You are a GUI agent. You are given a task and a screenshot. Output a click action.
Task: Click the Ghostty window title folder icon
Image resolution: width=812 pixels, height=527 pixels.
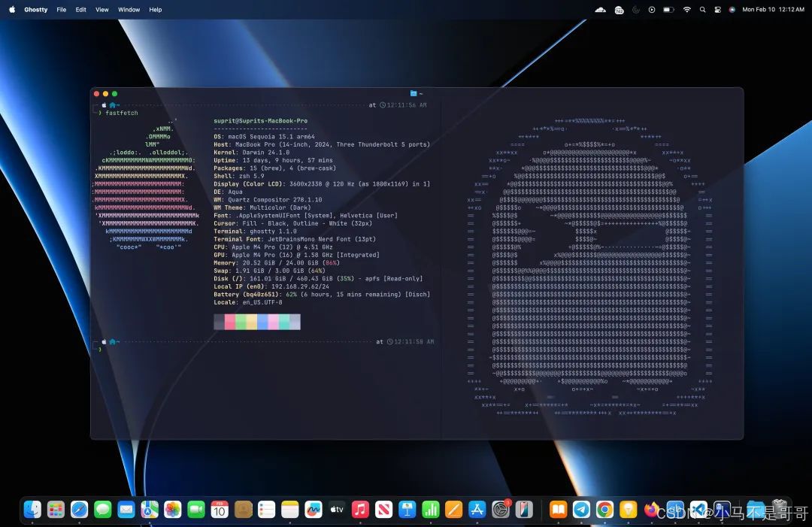414,94
